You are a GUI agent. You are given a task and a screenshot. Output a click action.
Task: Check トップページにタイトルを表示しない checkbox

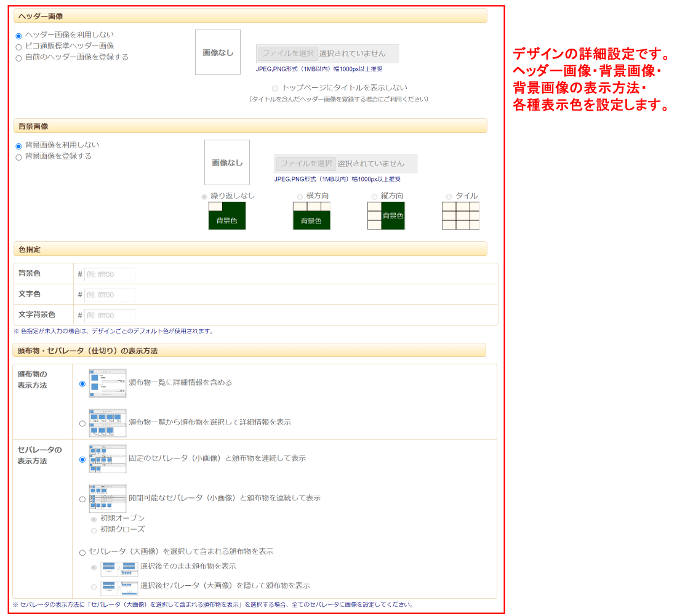pyautogui.click(x=275, y=88)
